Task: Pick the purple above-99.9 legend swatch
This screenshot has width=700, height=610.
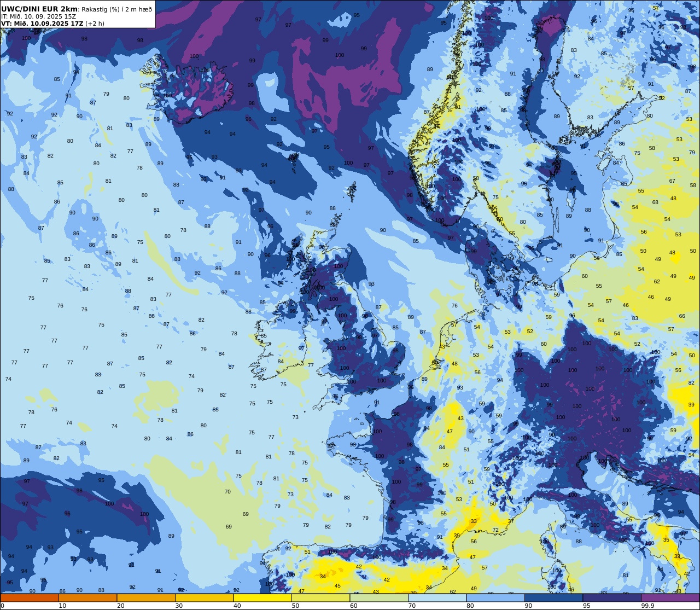Action: [670, 597]
